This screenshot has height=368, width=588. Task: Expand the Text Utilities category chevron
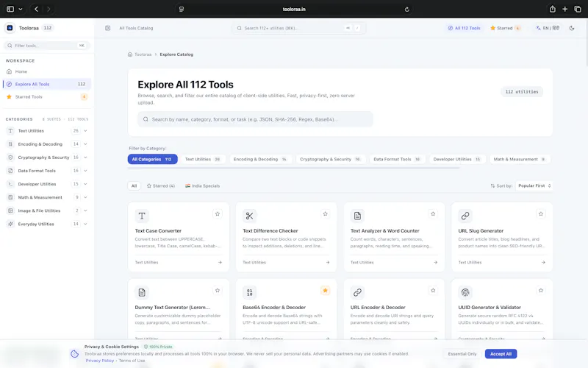click(85, 131)
